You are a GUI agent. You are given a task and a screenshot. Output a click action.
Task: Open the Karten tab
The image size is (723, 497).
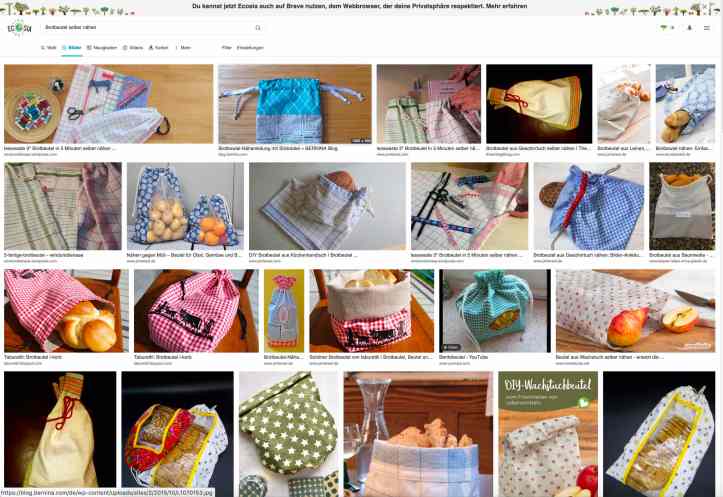[x=158, y=47]
